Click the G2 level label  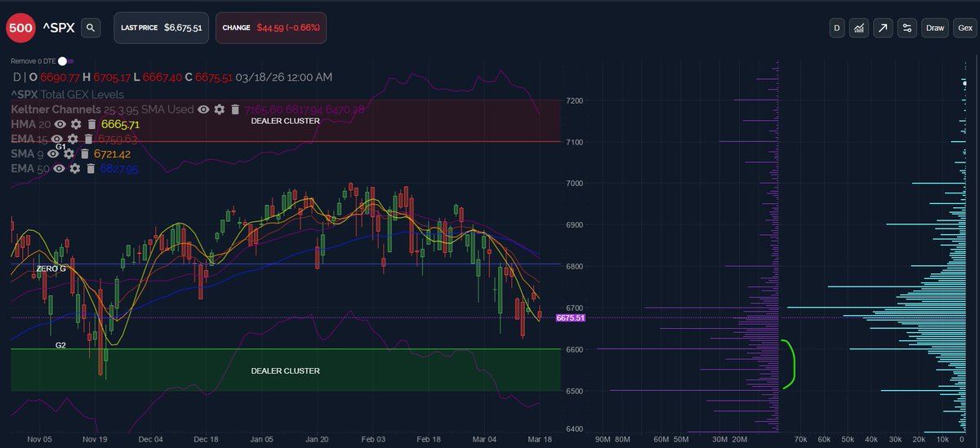coord(60,346)
